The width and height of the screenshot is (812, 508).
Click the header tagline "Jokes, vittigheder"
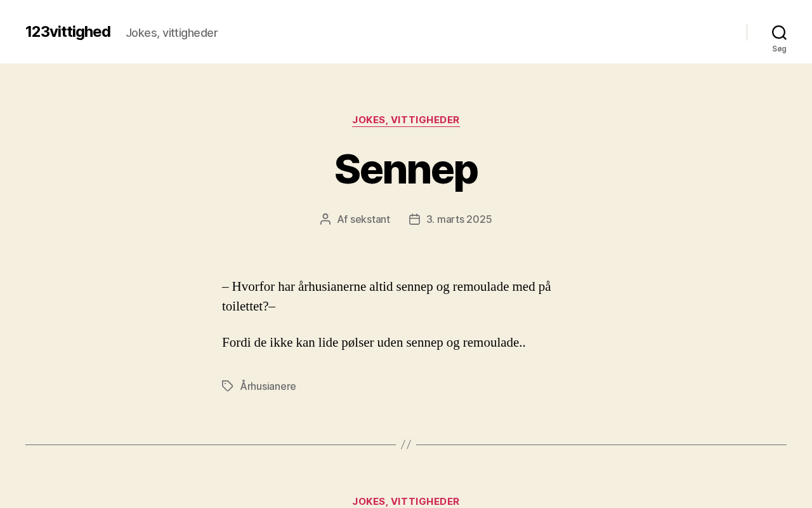tap(171, 33)
